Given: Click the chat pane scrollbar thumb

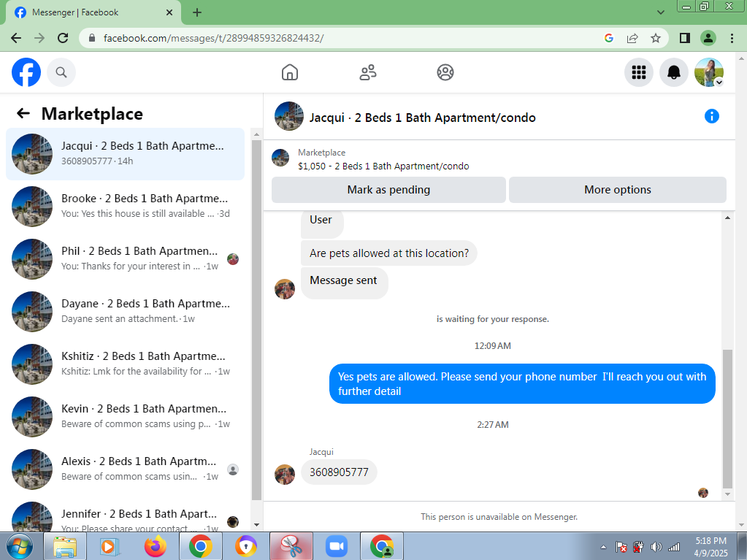Looking at the screenshot, I should point(727,419).
